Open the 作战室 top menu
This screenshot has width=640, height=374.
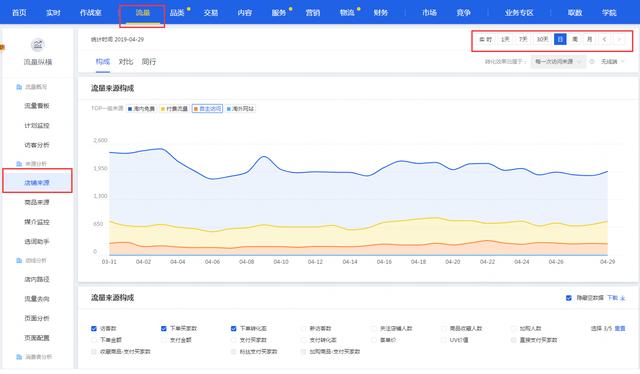tap(91, 13)
